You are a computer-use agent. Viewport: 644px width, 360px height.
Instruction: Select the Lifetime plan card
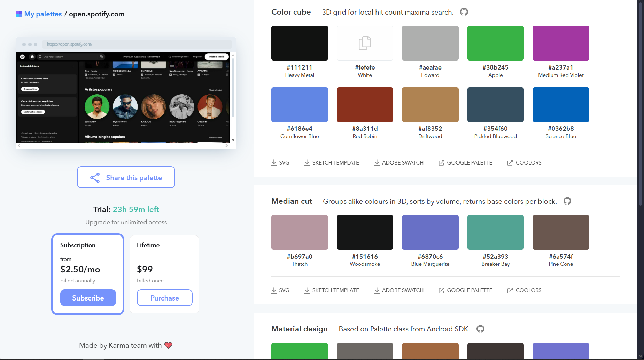pos(164,257)
